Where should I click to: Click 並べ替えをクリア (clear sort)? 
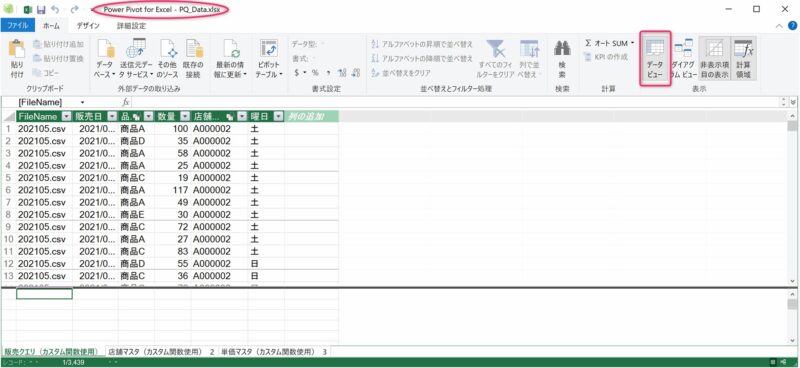click(402, 73)
